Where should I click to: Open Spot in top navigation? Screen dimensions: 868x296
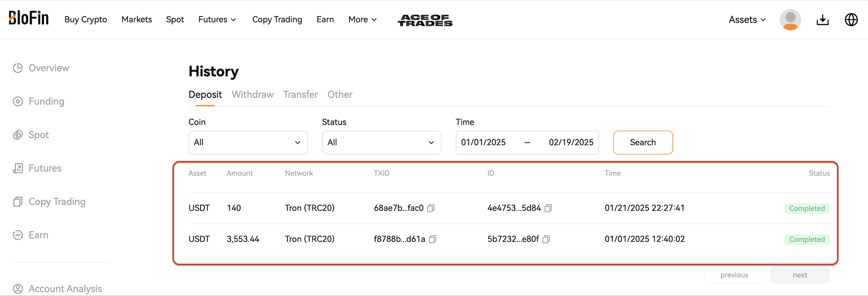(x=175, y=19)
